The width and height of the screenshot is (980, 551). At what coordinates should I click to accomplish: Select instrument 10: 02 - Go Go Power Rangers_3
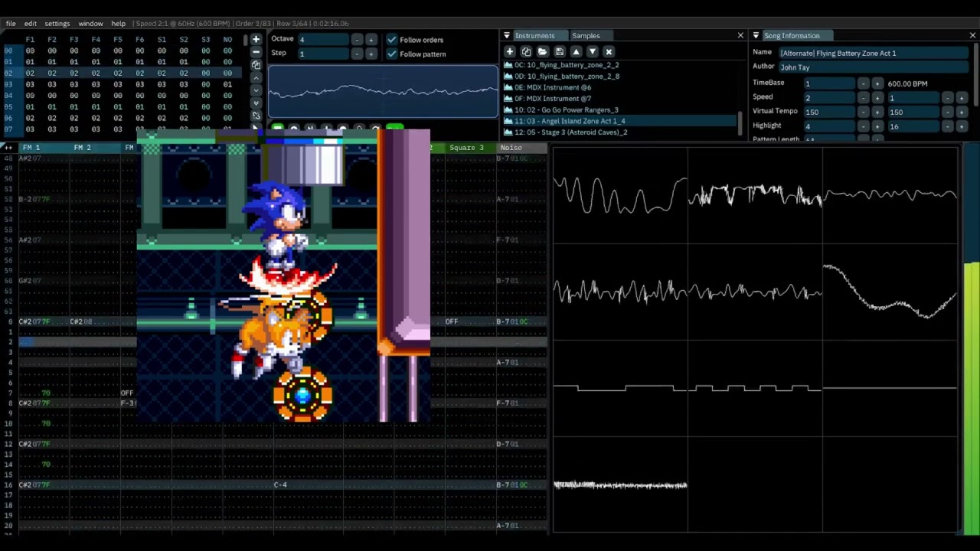621,110
